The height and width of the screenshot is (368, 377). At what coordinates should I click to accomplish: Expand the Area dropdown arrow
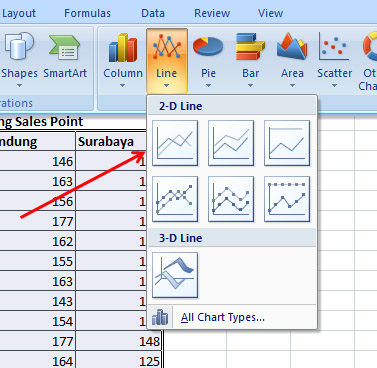click(292, 86)
